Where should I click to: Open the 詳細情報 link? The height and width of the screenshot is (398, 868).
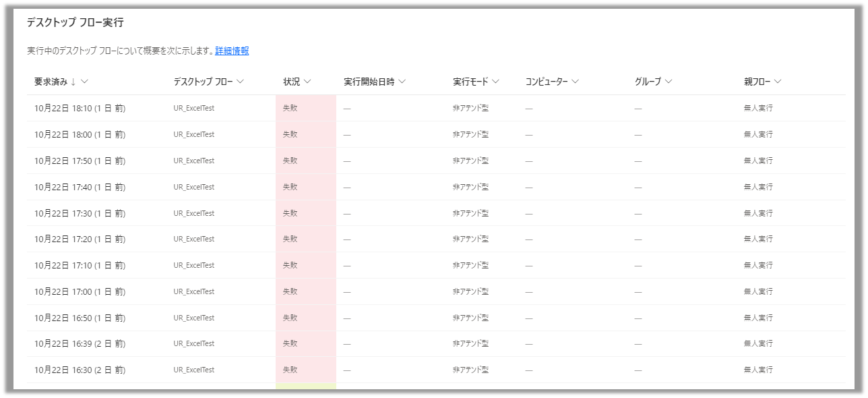click(x=232, y=51)
